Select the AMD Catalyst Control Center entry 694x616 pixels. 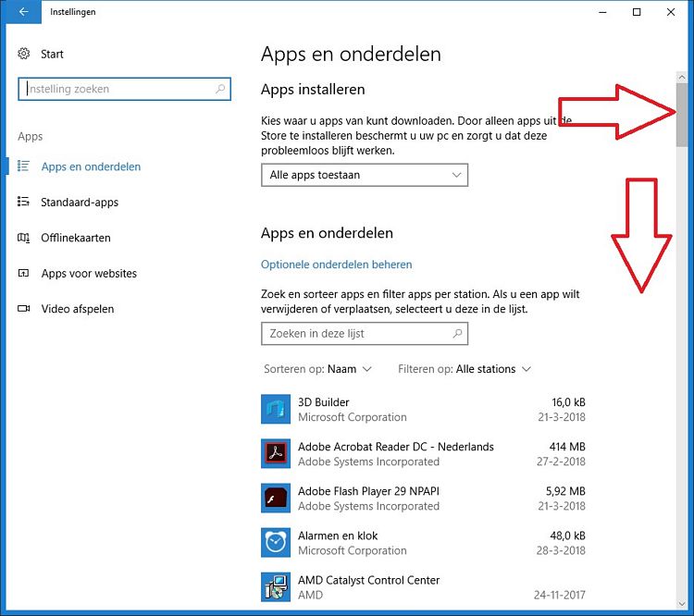tap(423, 587)
